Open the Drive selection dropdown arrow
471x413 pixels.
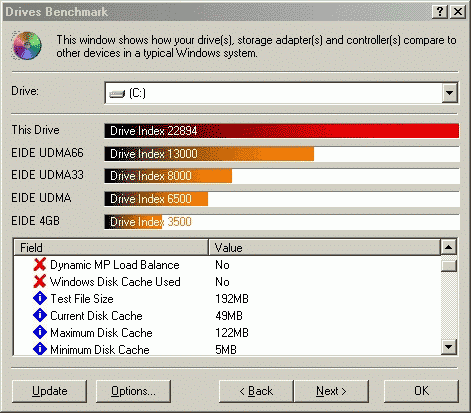(x=449, y=93)
